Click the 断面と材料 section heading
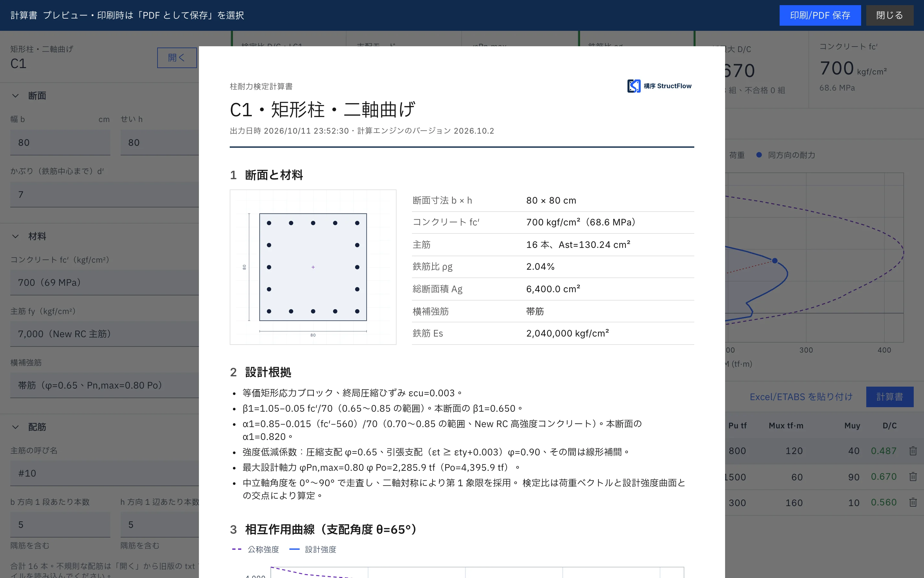 pyautogui.click(x=274, y=175)
